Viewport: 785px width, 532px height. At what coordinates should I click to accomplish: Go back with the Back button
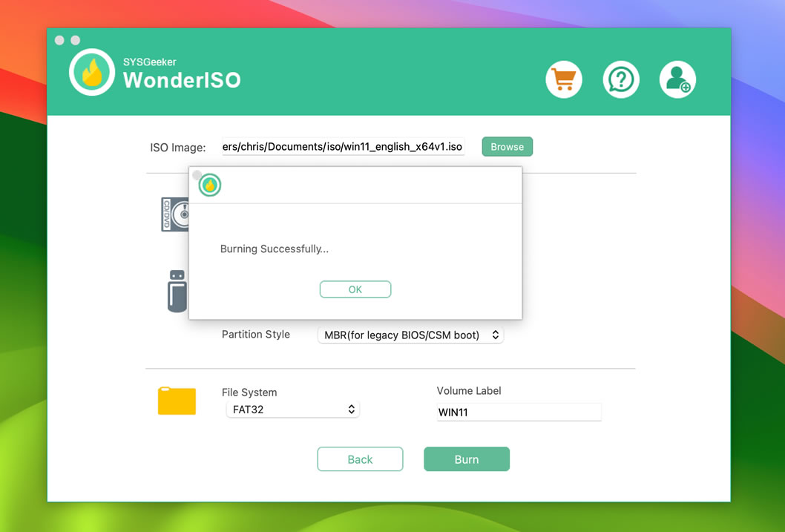click(x=360, y=459)
